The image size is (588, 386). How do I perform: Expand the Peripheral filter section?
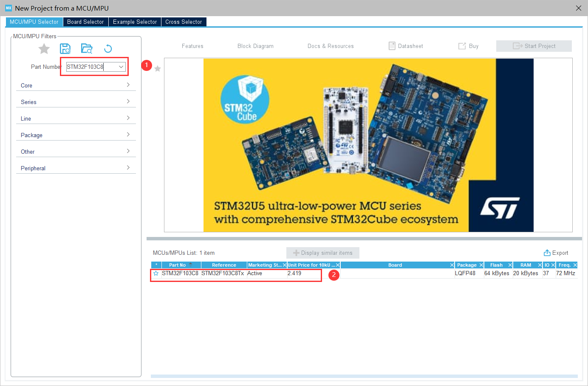click(76, 168)
